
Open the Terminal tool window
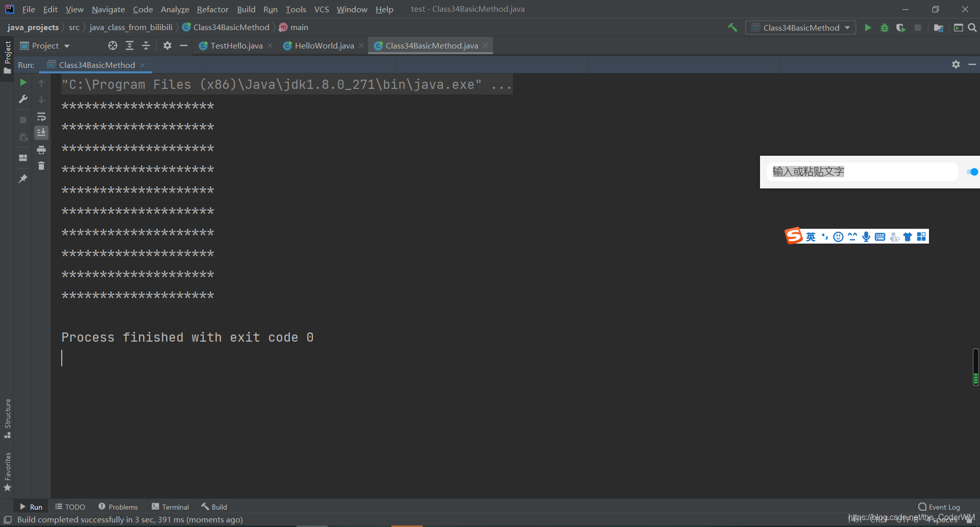coord(170,507)
